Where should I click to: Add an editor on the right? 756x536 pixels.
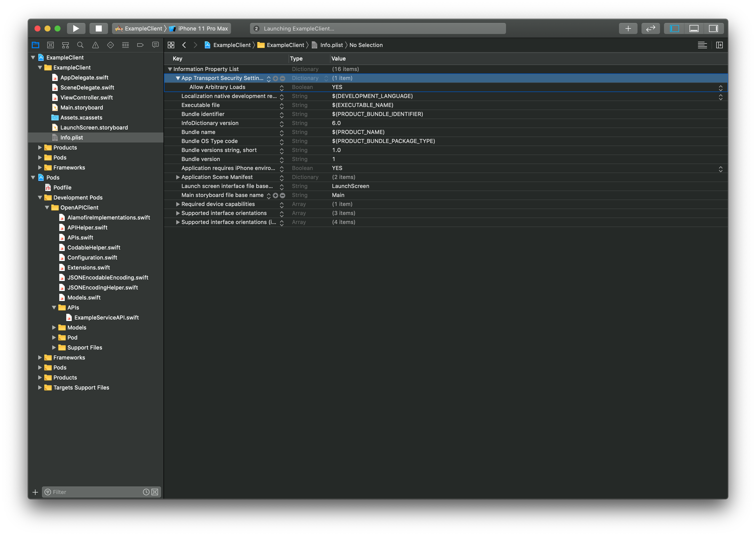pyautogui.click(x=719, y=45)
